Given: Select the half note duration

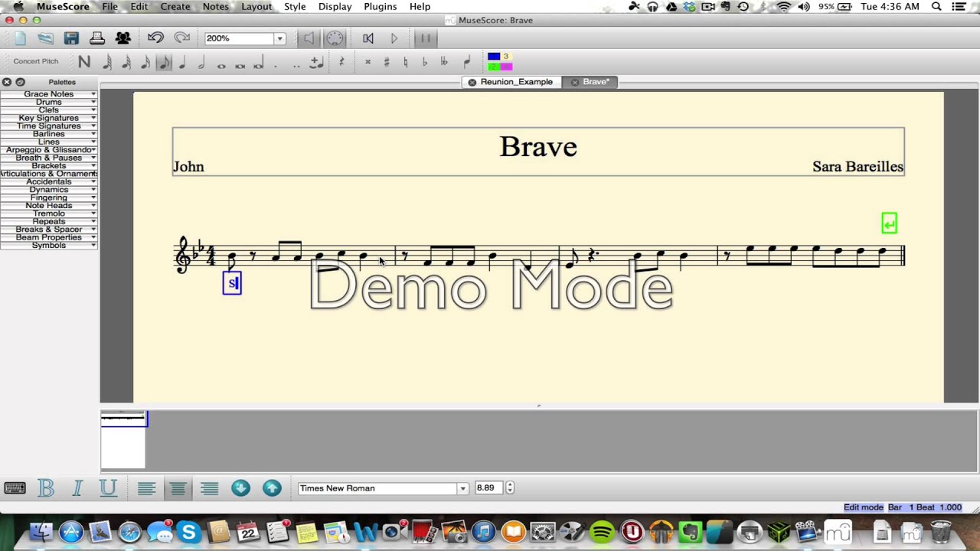Looking at the screenshot, I should point(201,63).
